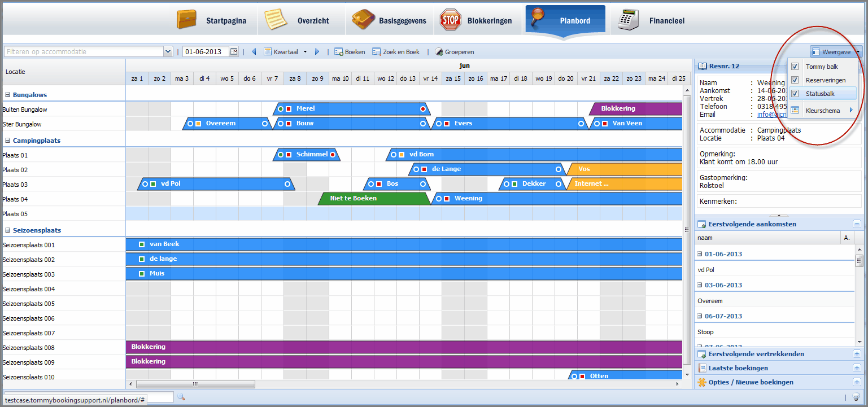The height and width of the screenshot is (407, 868).
Task: Open the Kleurschema submenu
Action: point(822,111)
